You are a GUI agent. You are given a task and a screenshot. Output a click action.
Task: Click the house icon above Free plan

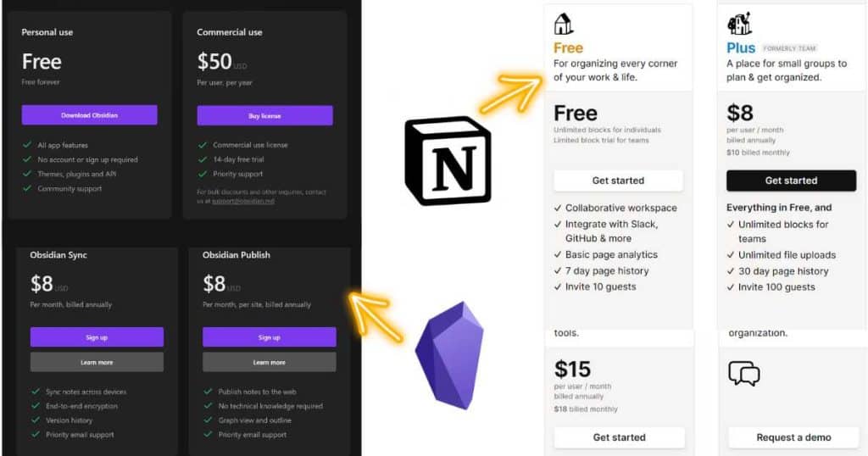click(x=564, y=24)
